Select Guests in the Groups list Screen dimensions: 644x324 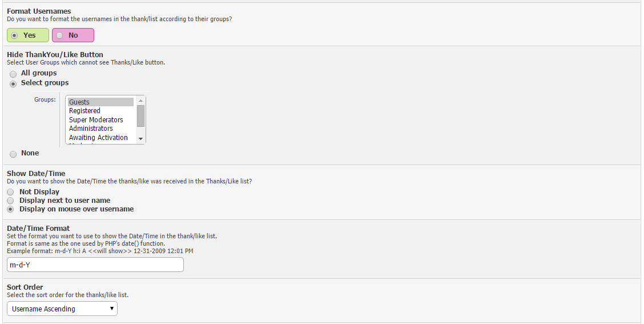point(79,102)
